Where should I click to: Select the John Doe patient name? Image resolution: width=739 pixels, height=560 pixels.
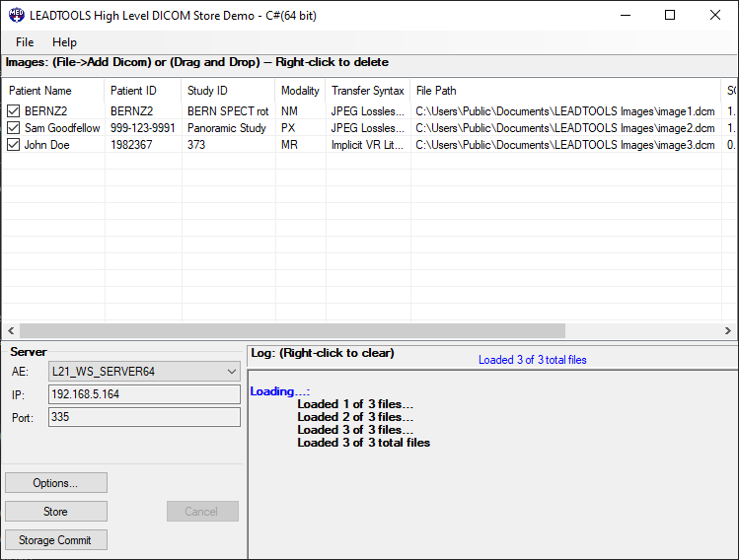[x=46, y=145]
